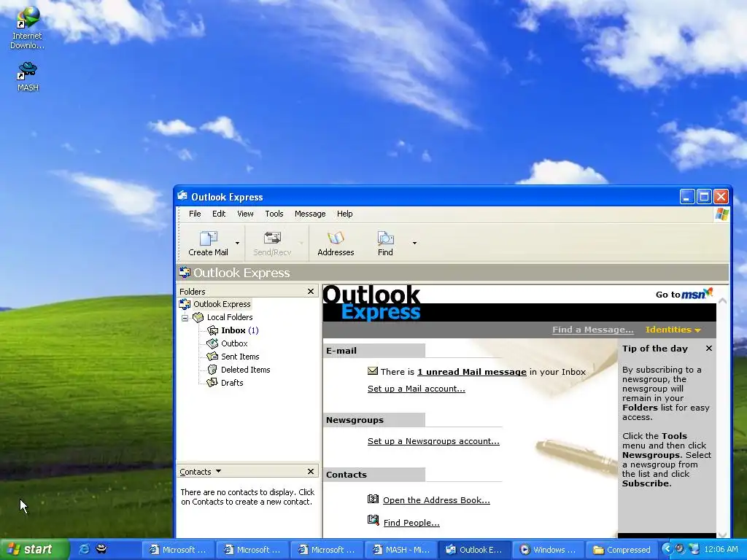Open the Compressed folder taskbar button
The width and height of the screenshot is (747, 560).
pyautogui.click(x=622, y=550)
